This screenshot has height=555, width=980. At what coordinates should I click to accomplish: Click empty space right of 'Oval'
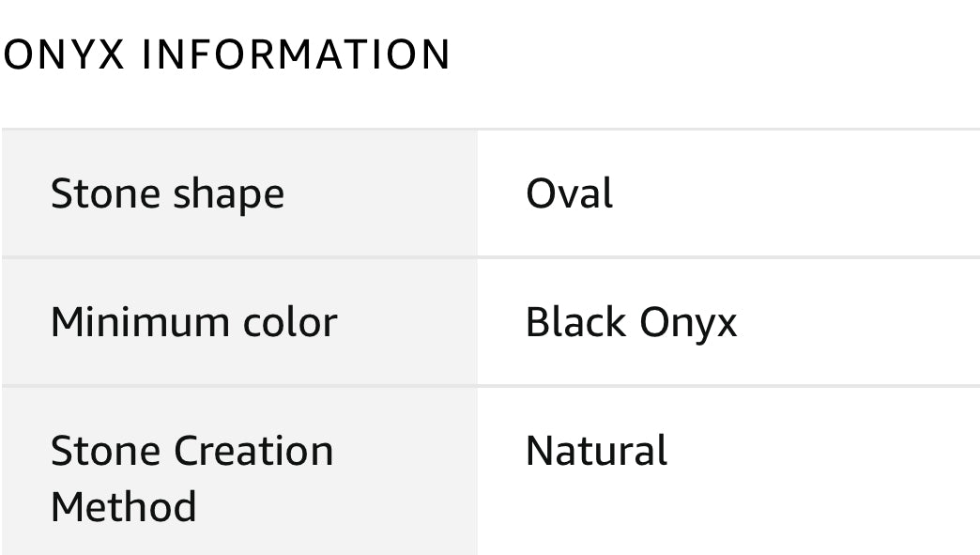(794, 193)
